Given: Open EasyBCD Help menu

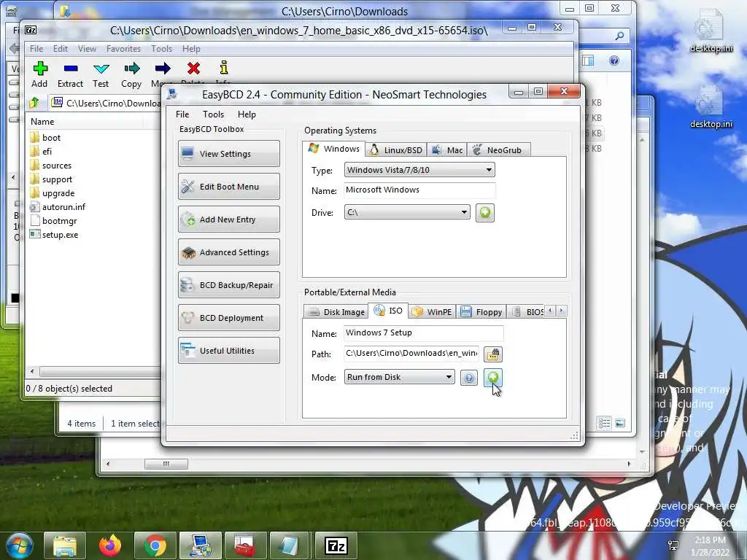Looking at the screenshot, I should tap(247, 114).
